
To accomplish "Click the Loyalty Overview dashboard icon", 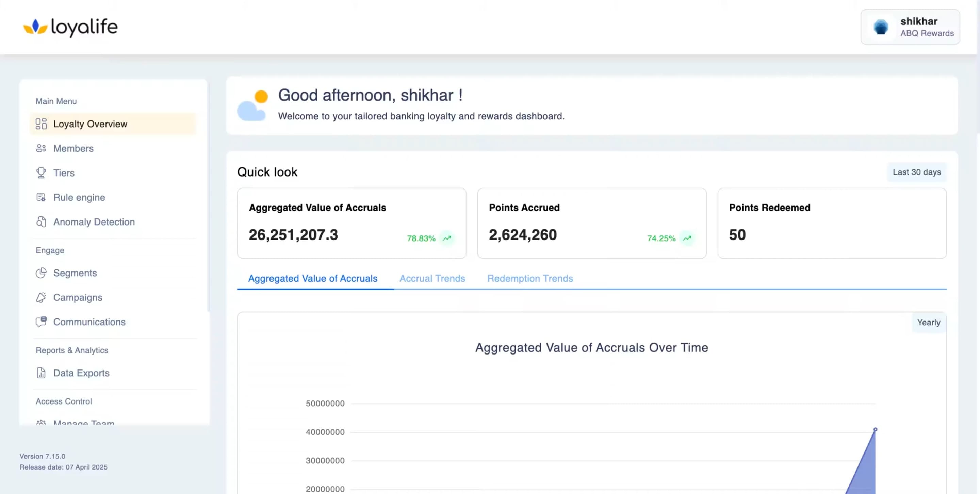I will (x=41, y=124).
